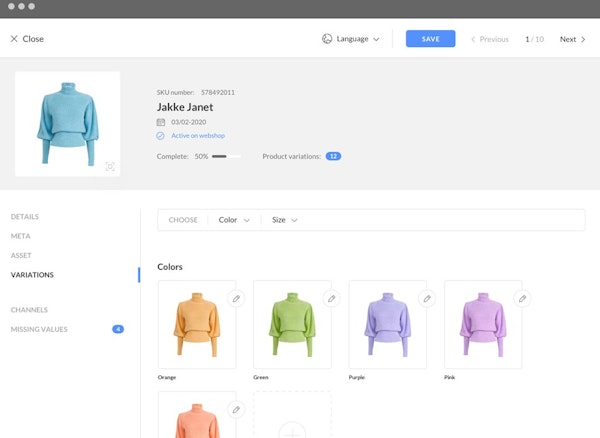Click the image scan icon on product photo
600x438 pixels.
110,167
